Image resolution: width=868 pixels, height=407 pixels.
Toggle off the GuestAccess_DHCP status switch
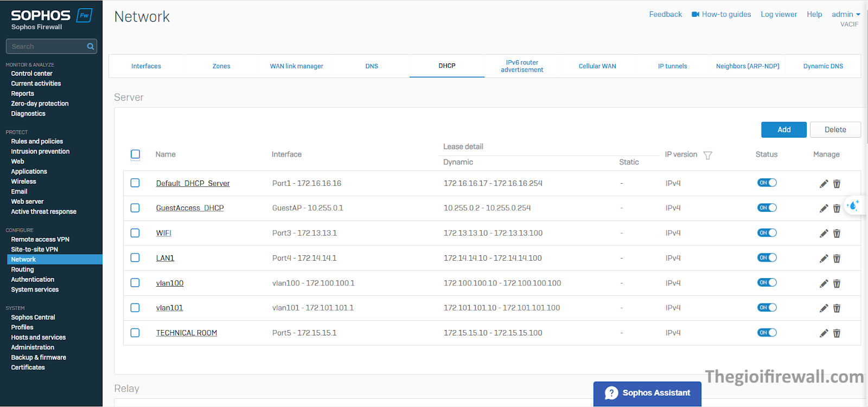point(767,208)
